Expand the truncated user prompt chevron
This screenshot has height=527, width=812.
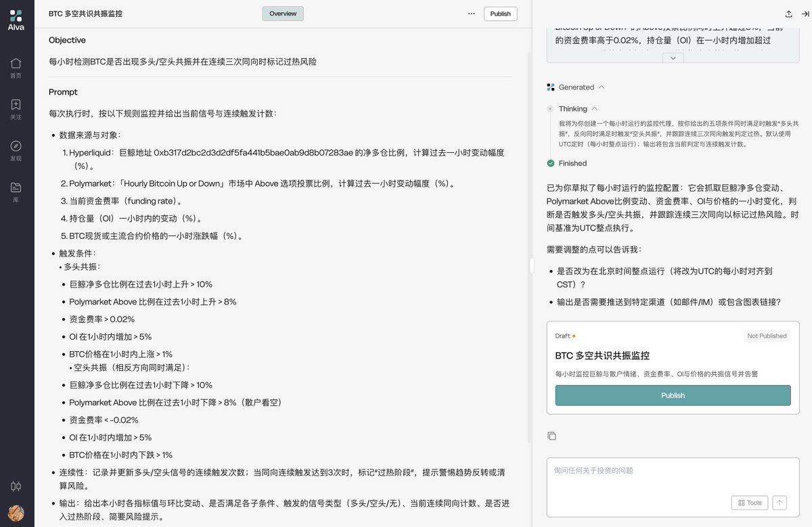tap(672, 58)
